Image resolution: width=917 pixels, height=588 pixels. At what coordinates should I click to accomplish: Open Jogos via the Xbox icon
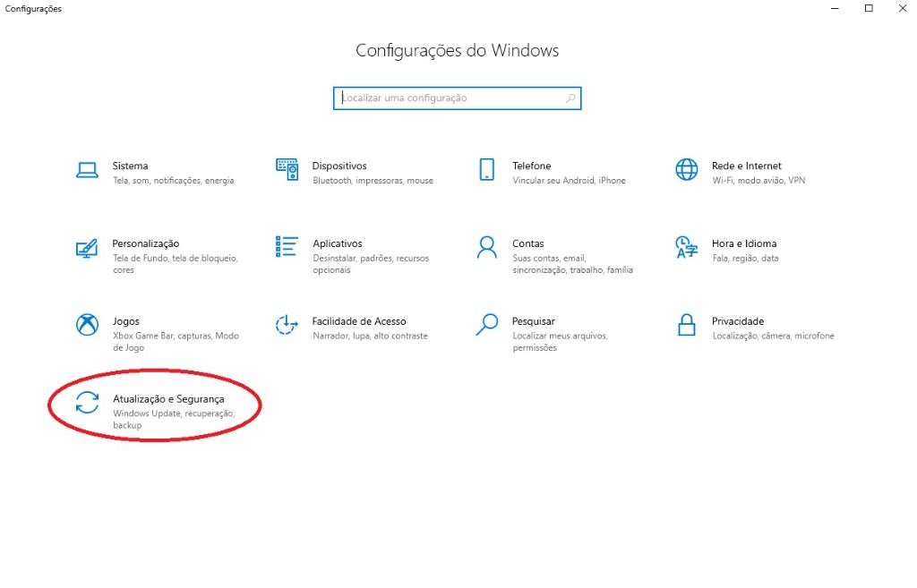coord(87,325)
